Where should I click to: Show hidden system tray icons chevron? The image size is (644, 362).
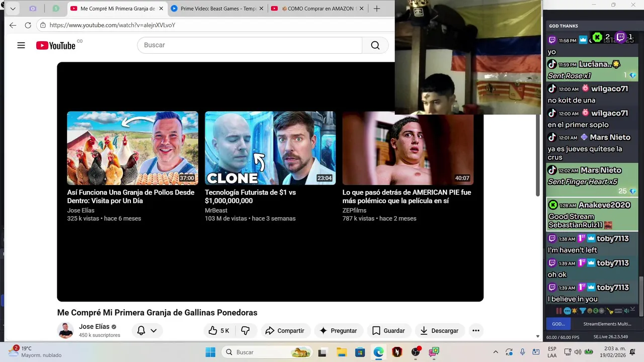tap(496, 352)
